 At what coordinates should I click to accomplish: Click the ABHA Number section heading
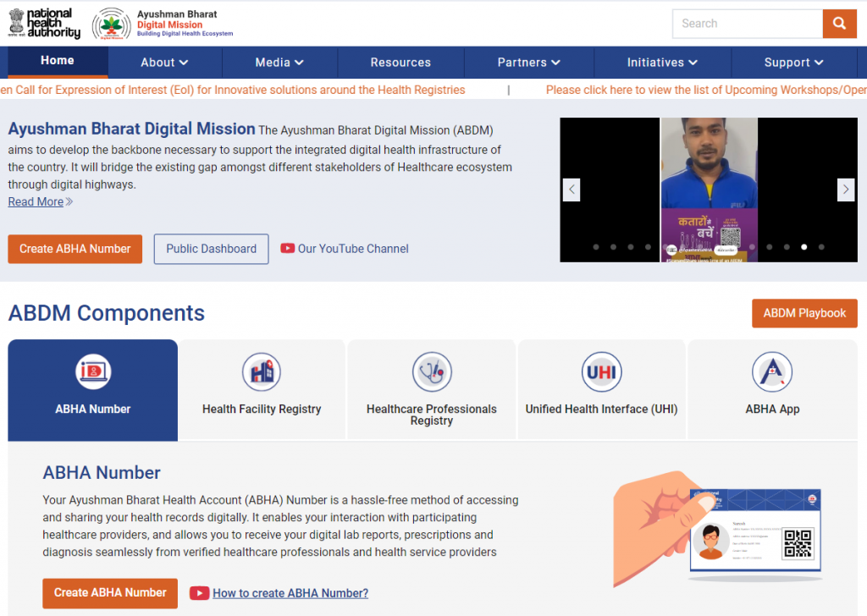click(x=102, y=473)
